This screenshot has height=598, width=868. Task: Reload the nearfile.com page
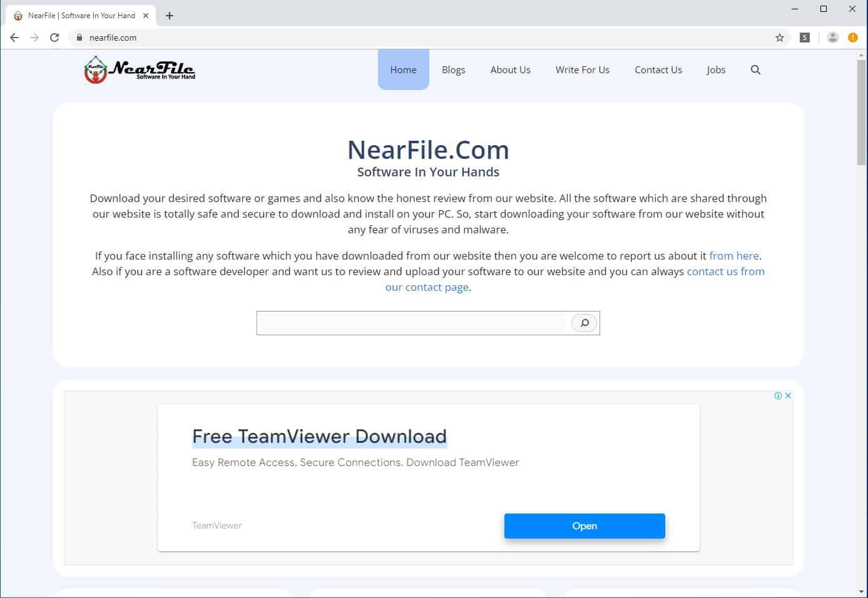[x=54, y=38]
